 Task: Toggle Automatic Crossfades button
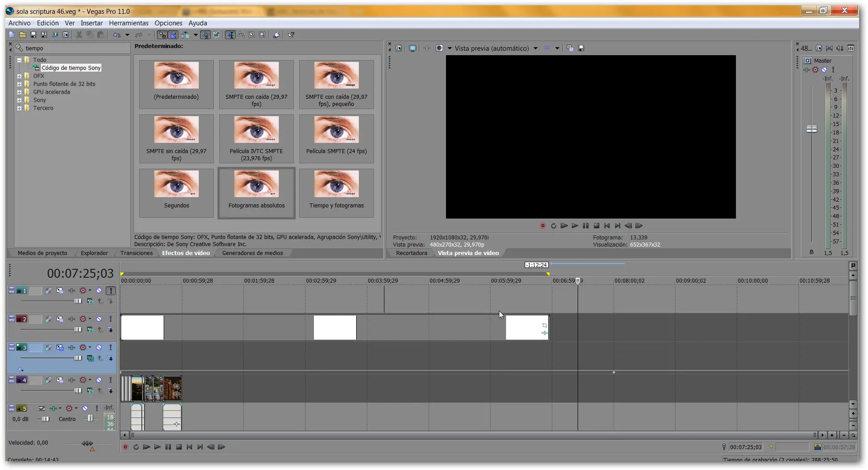coord(173,35)
